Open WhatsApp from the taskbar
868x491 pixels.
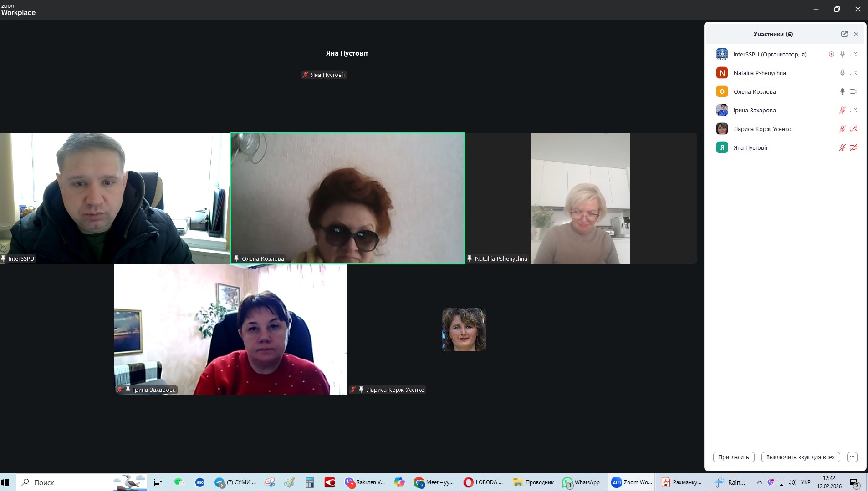point(581,482)
